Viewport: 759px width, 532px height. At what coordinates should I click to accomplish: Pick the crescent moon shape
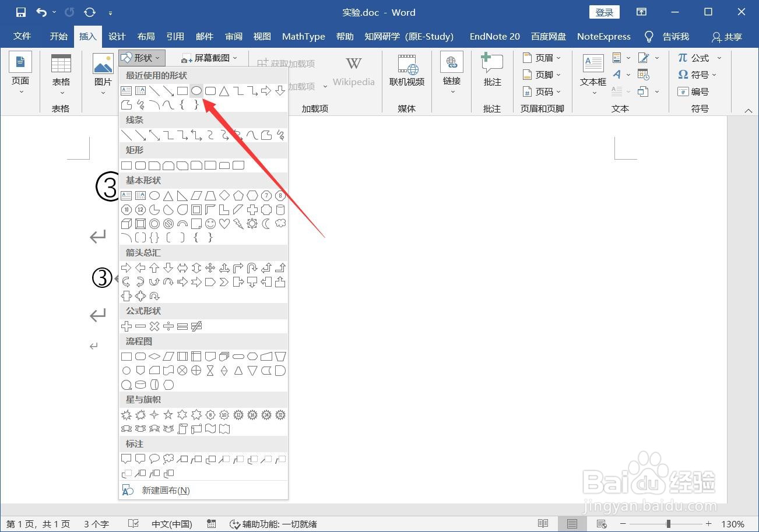pos(266,224)
